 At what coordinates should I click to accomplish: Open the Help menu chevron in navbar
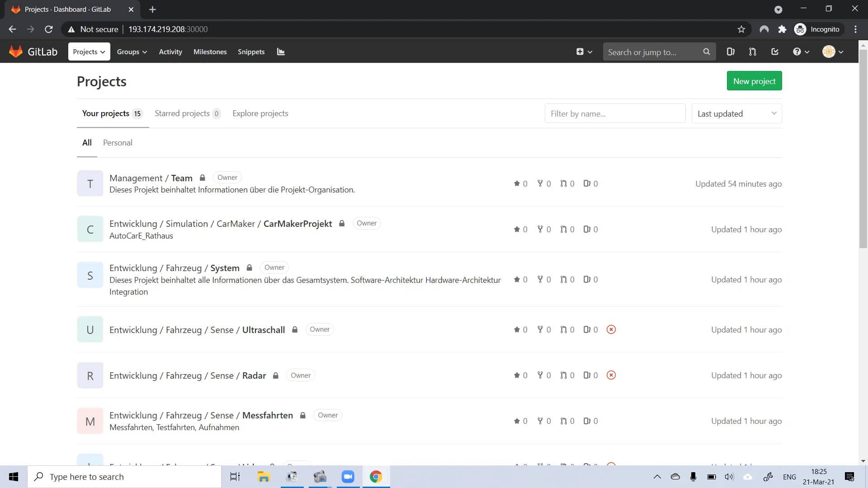(807, 52)
